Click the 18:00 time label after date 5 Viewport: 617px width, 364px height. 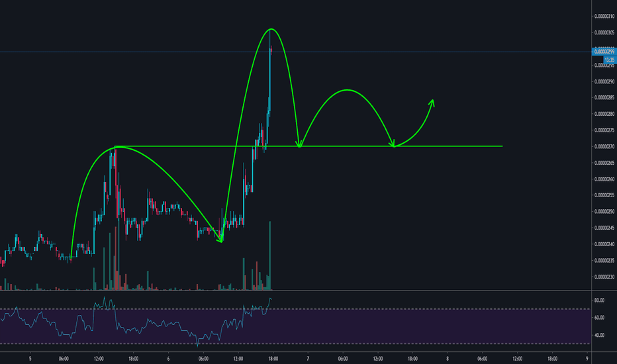point(133,359)
